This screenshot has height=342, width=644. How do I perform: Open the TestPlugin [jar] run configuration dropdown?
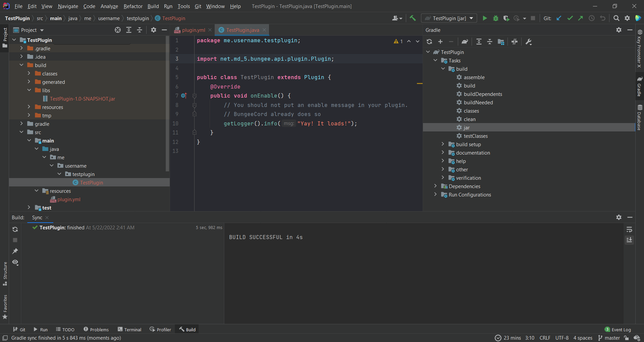point(471,18)
